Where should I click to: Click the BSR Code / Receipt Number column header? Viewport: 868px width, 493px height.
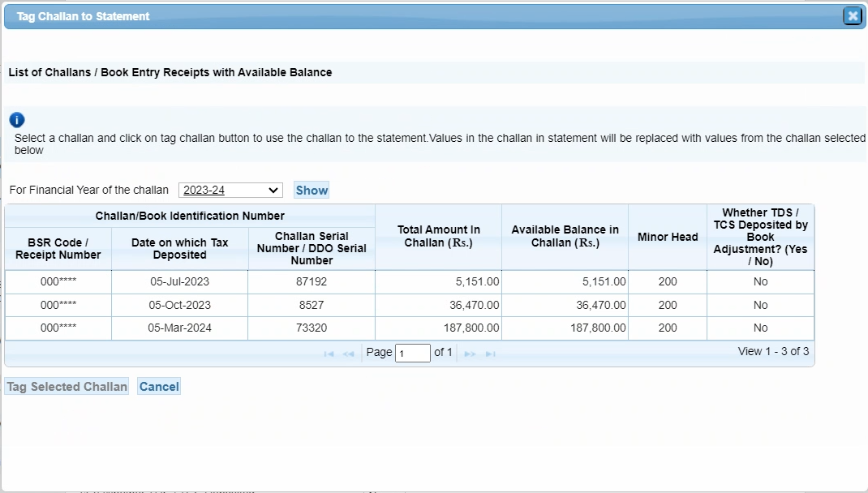(x=58, y=248)
